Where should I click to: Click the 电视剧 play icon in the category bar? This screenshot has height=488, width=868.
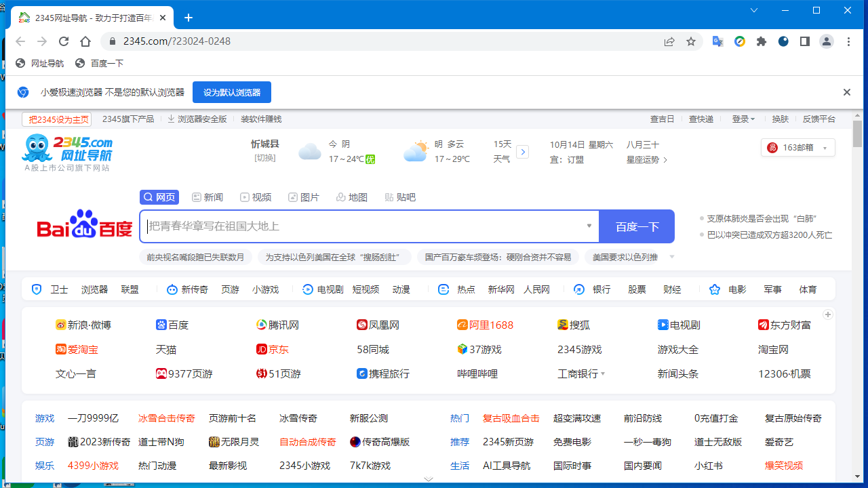click(x=307, y=289)
